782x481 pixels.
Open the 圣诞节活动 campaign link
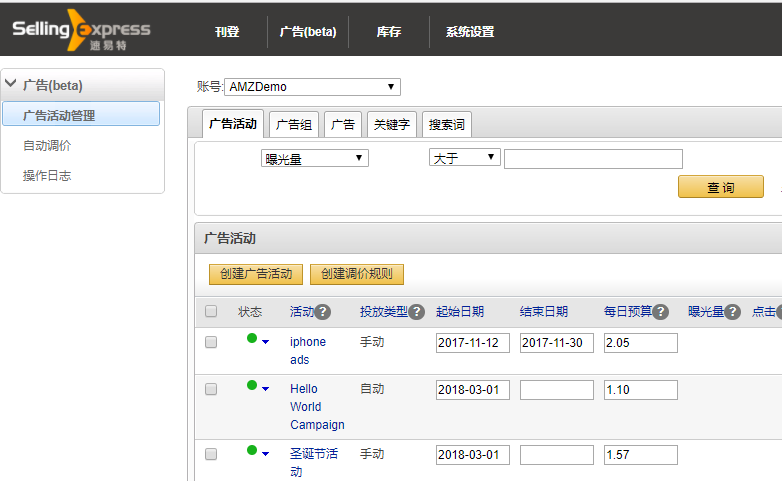point(314,463)
